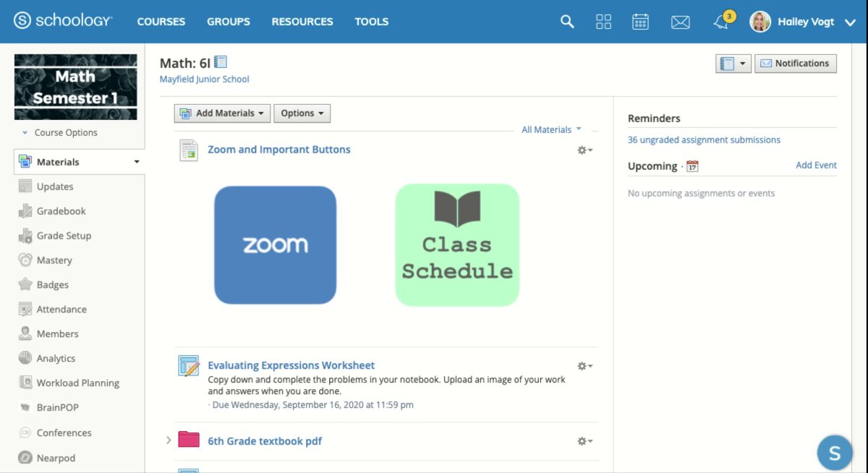Open the messages envelope icon
Screen dimensions: 868x473
tap(680, 22)
